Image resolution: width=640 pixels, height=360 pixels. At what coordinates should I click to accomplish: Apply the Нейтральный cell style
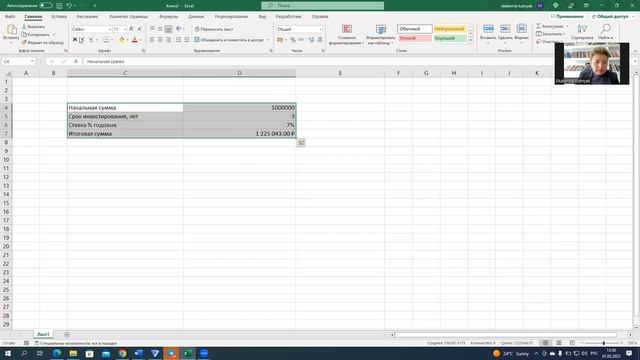pos(449,29)
